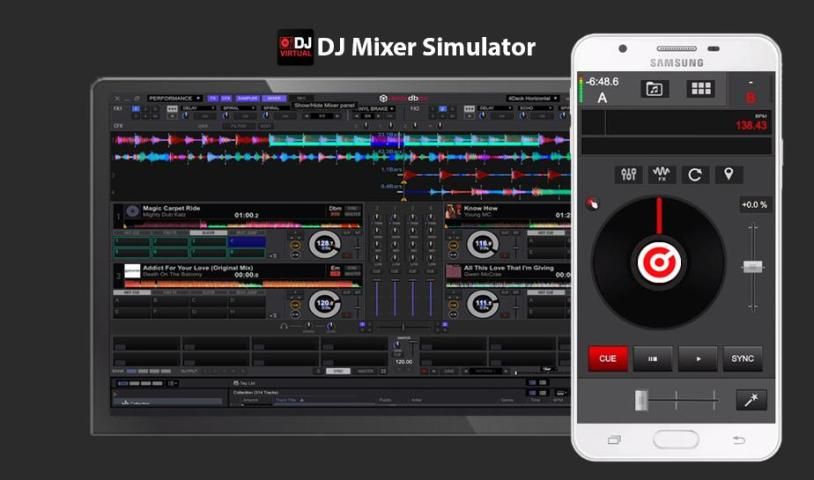Tap the magic wand automix icon

click(x=750, y=400)
